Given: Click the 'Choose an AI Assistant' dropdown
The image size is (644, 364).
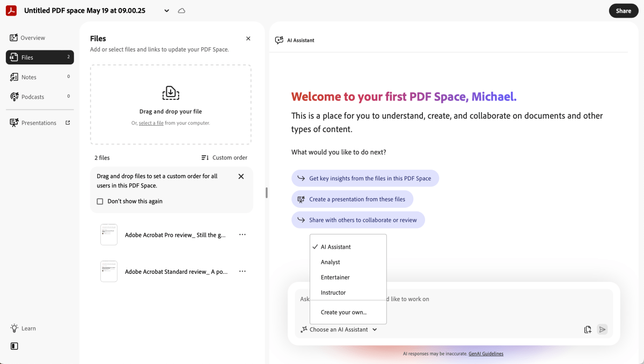Looking at the screenshot, I should click(339, 330).
